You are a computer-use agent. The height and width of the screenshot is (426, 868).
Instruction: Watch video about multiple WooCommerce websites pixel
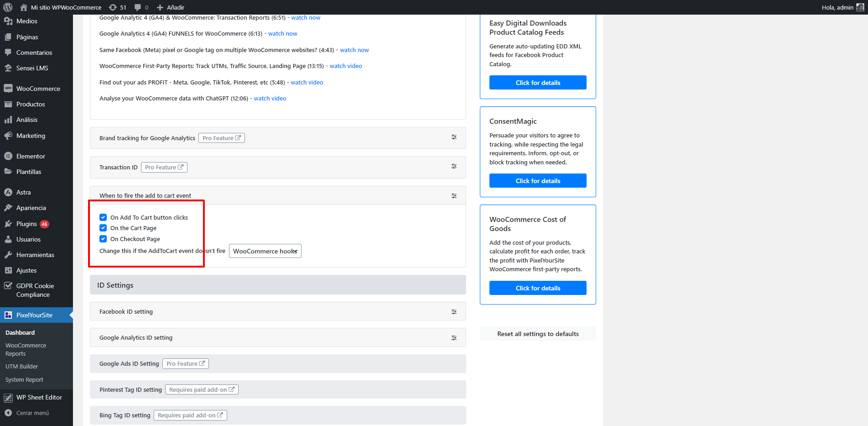coord(354,50)
